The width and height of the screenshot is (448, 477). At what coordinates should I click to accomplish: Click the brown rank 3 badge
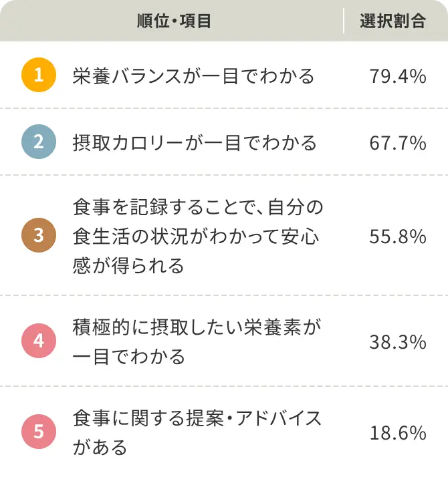click(x=39, y=235)
